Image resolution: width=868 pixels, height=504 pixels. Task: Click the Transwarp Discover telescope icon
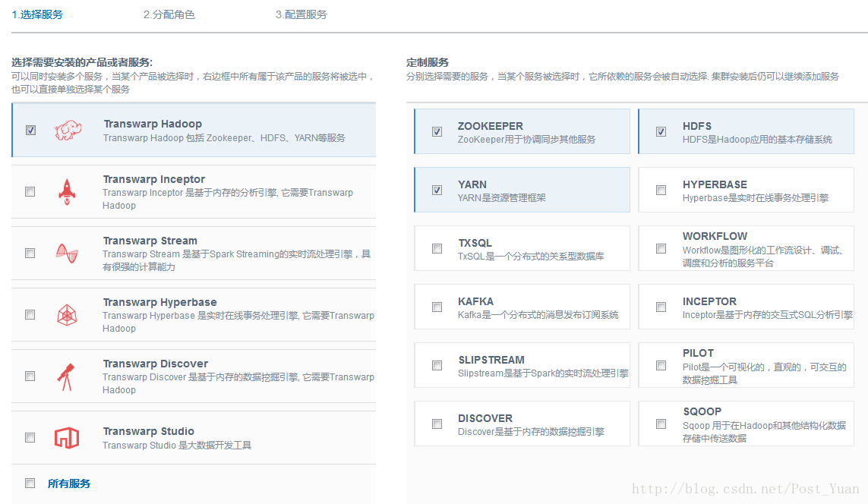pyautogui.click(x=66, y=376)
